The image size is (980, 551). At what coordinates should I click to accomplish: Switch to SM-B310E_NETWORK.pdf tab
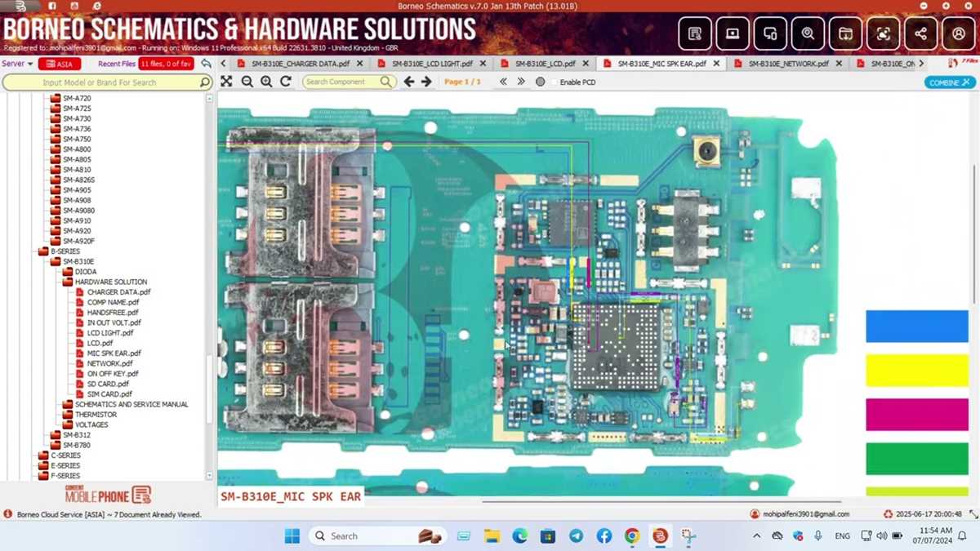[788, 63]
